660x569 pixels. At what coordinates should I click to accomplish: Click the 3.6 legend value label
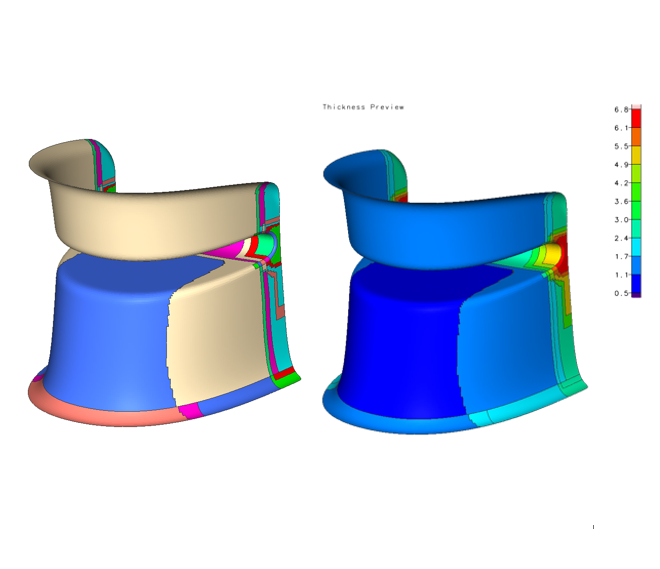pos(620,201)
